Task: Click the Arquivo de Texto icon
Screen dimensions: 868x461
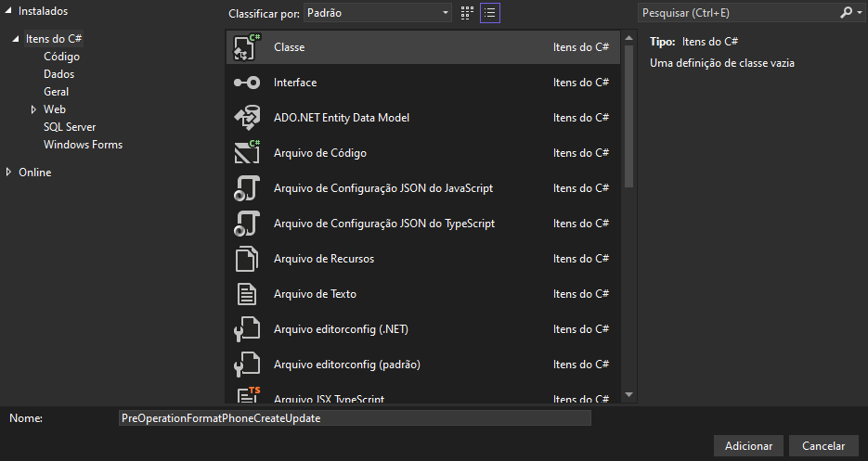Action: point(246,294)
